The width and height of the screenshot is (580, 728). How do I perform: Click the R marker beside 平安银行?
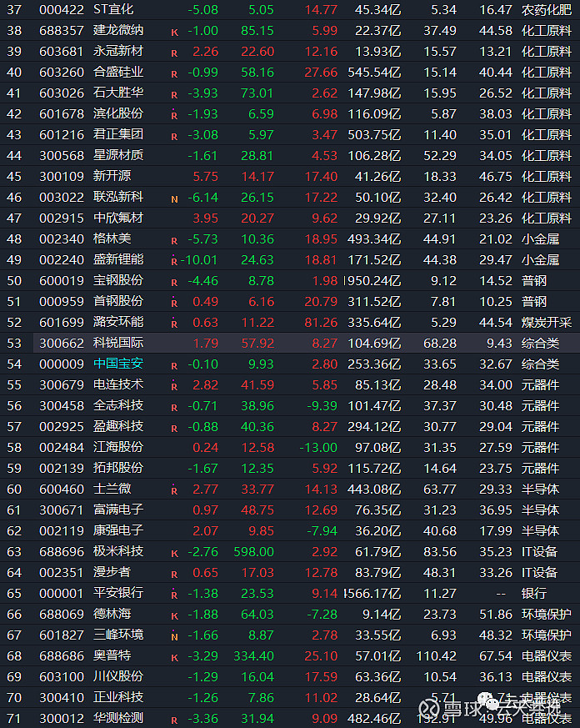point(174,595)
